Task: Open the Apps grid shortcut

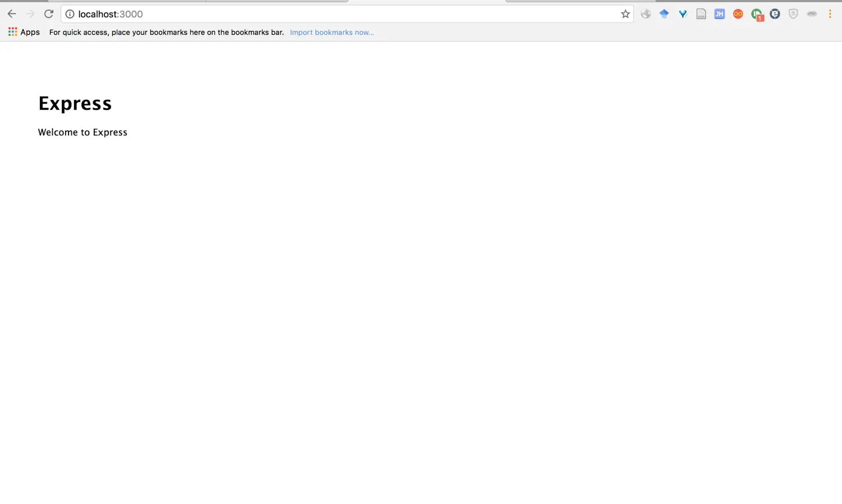Action: coord(12,32)
